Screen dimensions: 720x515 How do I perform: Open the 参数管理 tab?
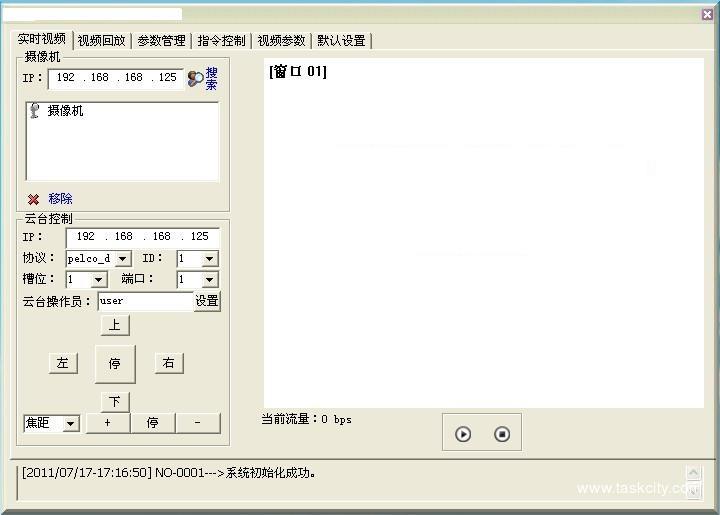(162, 41)
